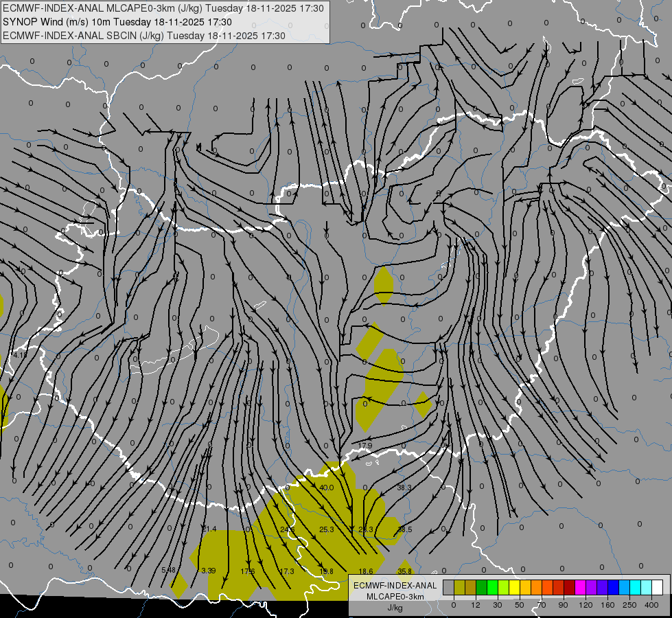Screen dimensions: 672x618
Task: Click the legend scale label 70
Action: 542,605
